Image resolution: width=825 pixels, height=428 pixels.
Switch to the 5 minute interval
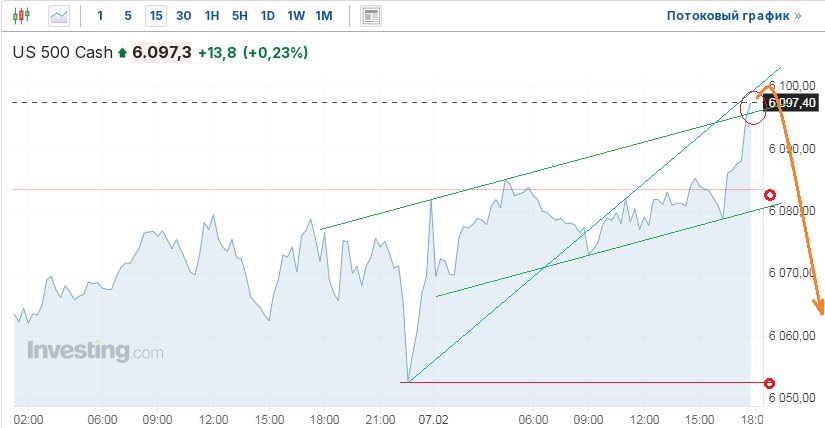127,16
